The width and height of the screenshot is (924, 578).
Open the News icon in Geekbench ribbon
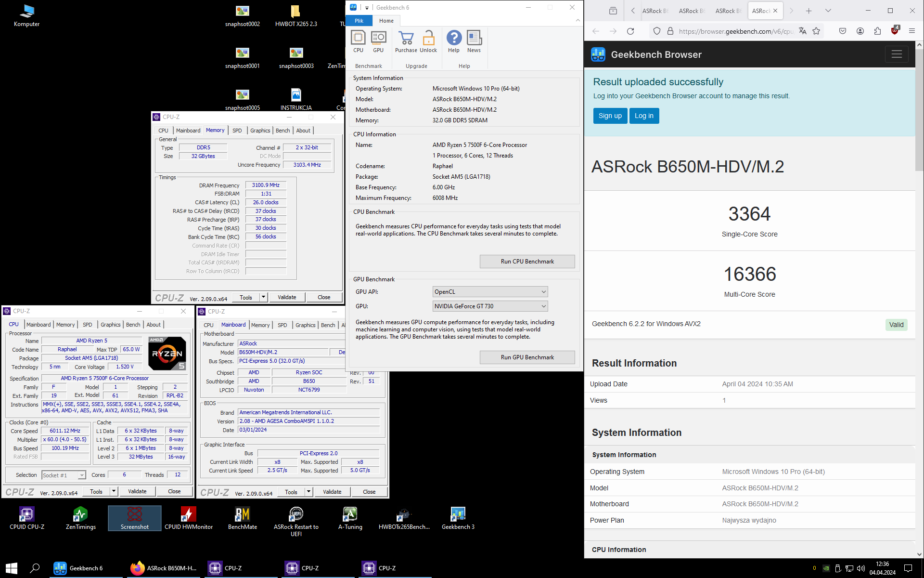(474, 41)
